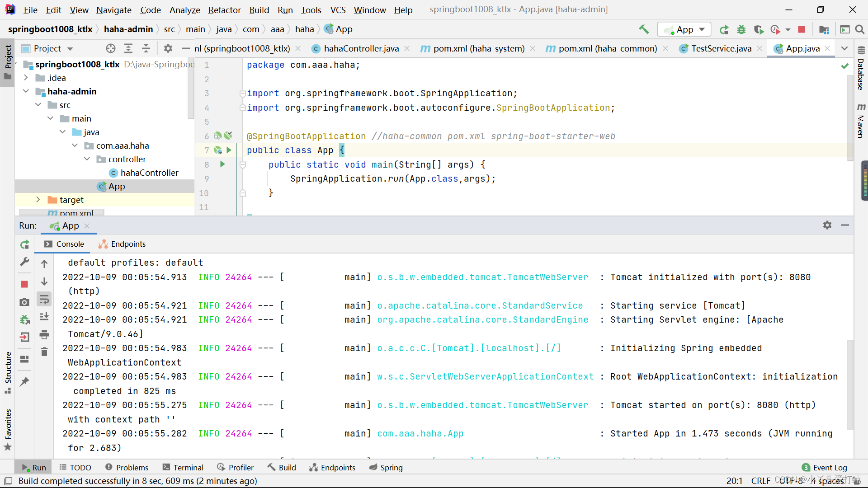Click run gutter icon beside main method
Viewport: 868px width, 488px height.
click(222, 164)
